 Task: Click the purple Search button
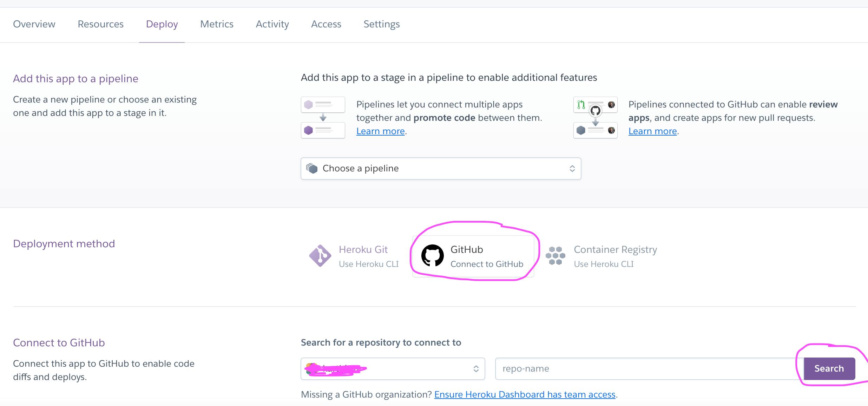(x=829, y=369)
